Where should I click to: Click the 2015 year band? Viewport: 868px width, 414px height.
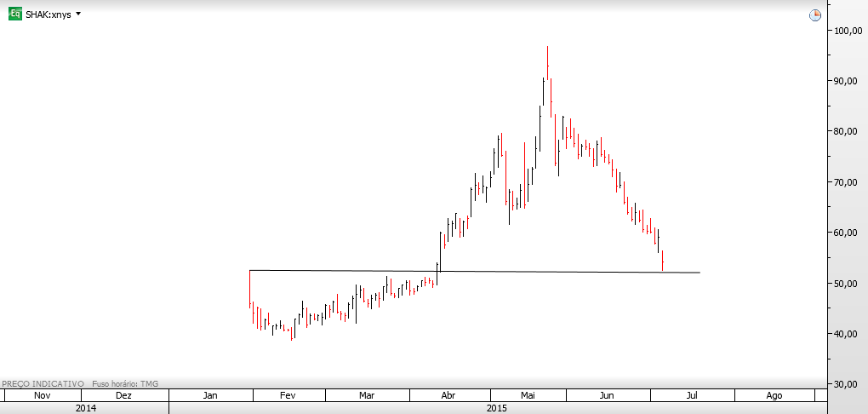[497, 408]
